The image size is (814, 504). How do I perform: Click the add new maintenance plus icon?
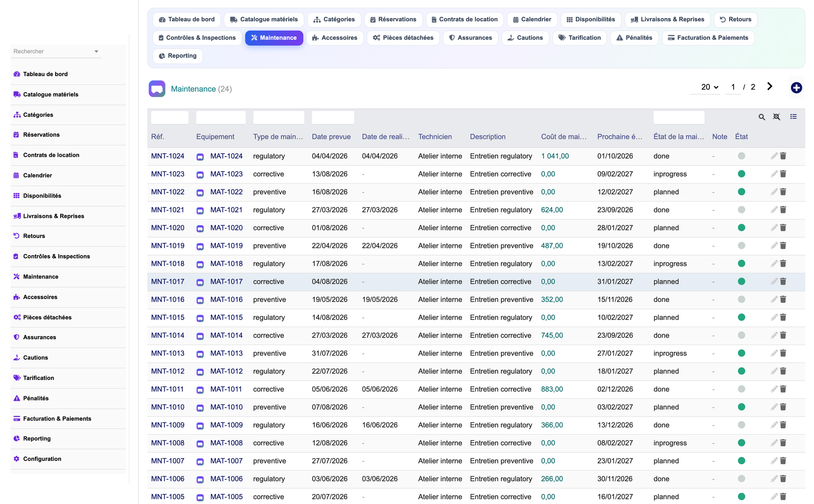pyautogui.click(x=796, y=88)
